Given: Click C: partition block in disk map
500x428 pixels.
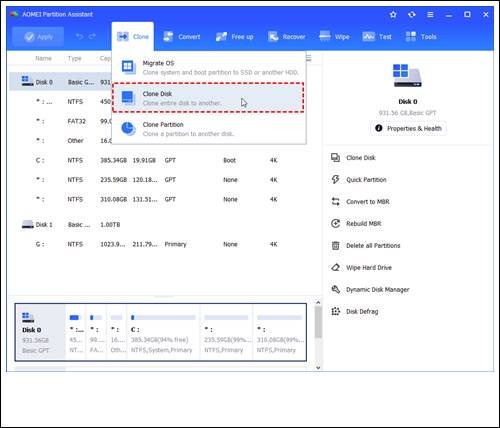Looking at the screenshot, I should (163, 332).
